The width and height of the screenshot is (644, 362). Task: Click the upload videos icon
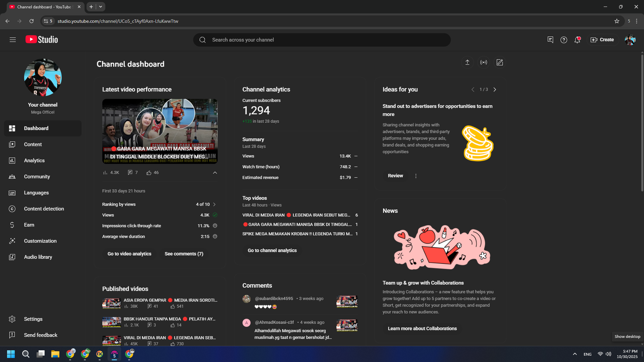tap(467, 62)
